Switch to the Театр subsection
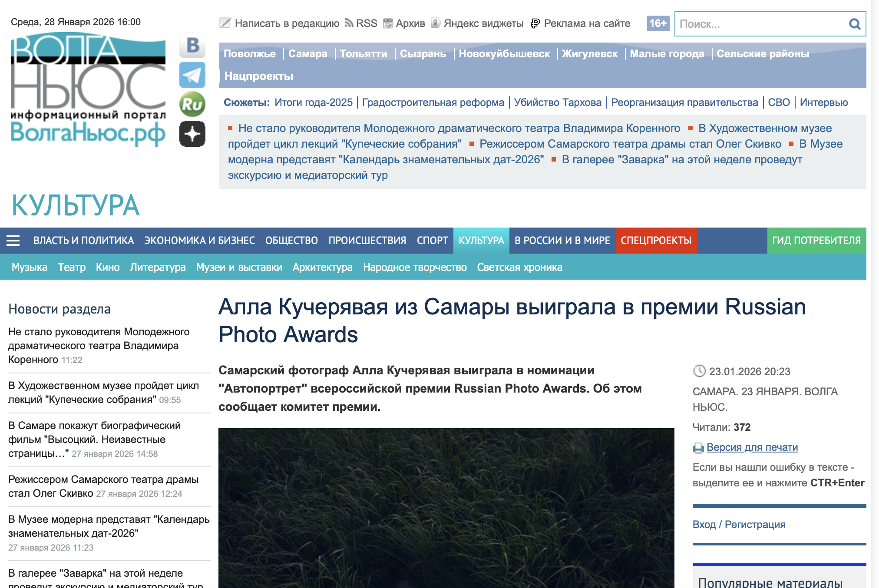The image size is (879, 588). point(72,268)
